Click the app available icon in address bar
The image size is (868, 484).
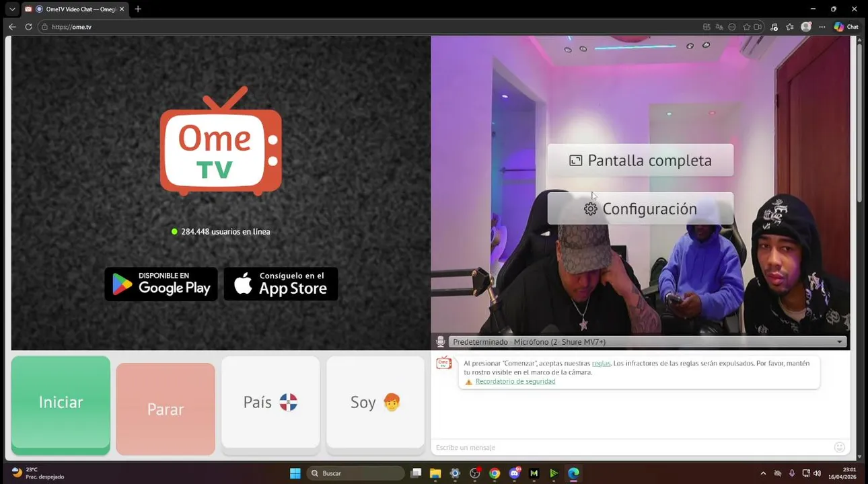tap(707, 27)
